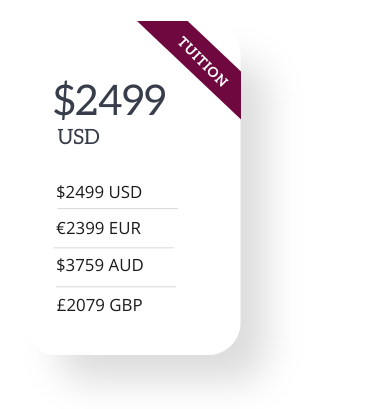
Task: Click the divider line below the EUR row
Action: pos(114,248)
